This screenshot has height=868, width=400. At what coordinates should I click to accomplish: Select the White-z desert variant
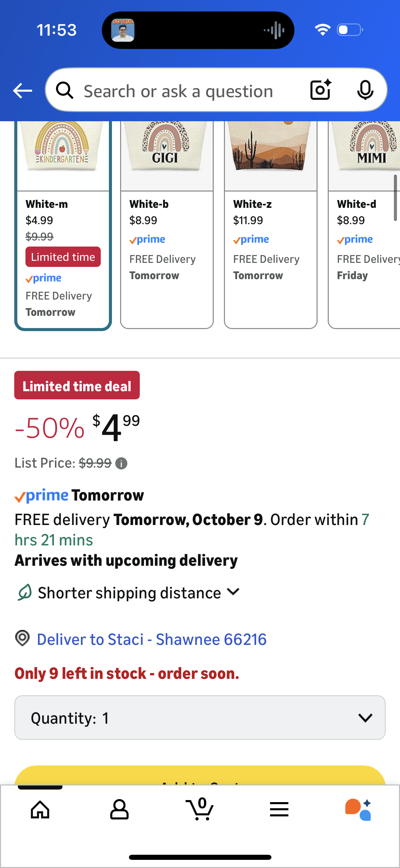[x=271, y=224]
